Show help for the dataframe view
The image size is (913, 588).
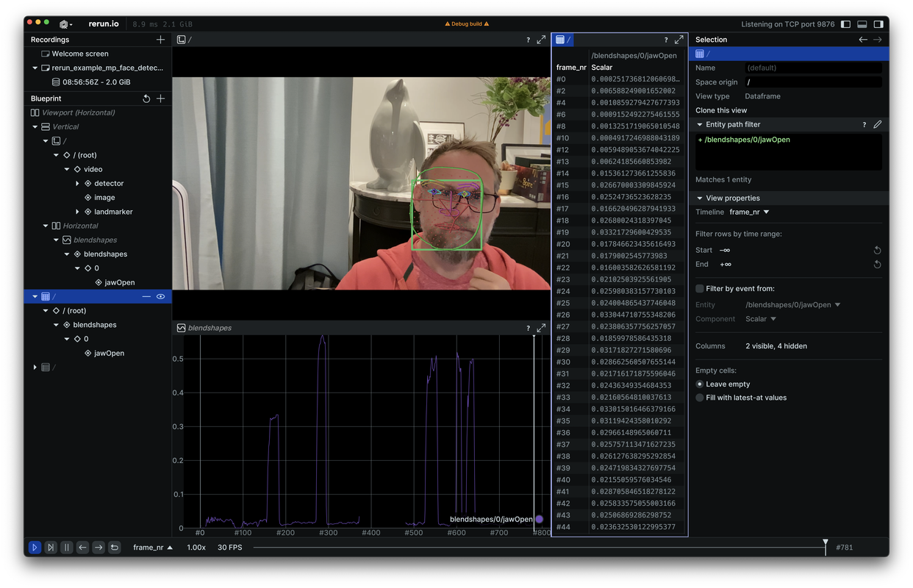666,40
